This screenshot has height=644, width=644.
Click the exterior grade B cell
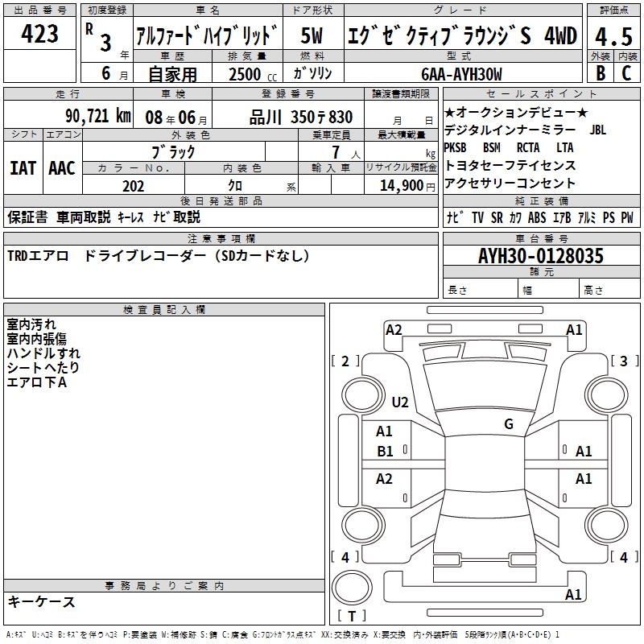click(x=600, y=73)
